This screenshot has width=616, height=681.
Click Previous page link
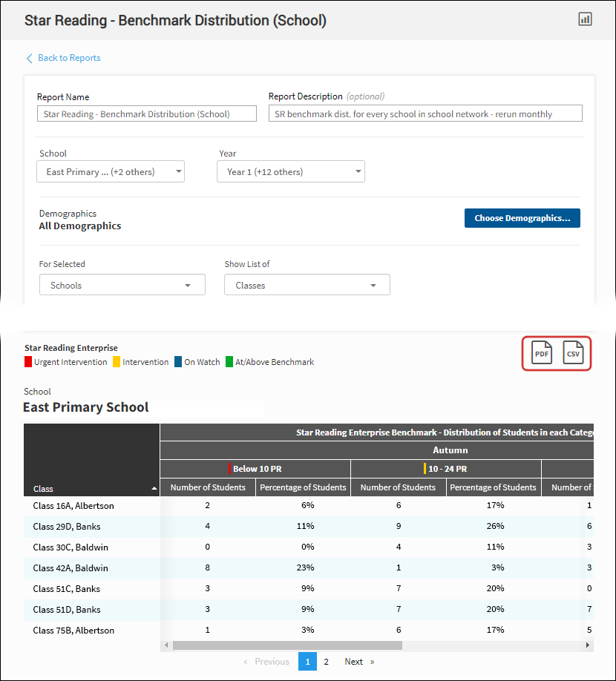point(266,662)
